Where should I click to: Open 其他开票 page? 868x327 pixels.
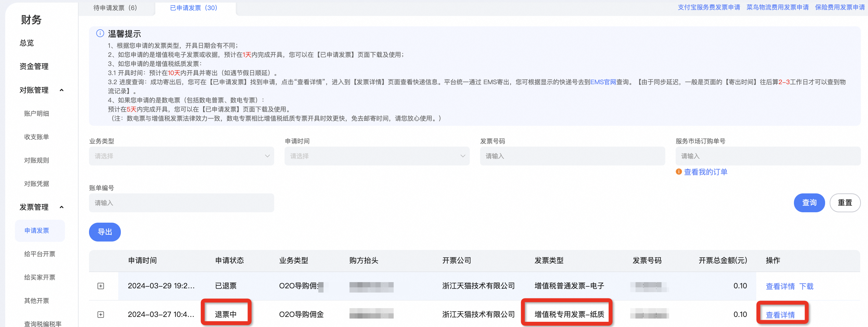tap(37, 301)
